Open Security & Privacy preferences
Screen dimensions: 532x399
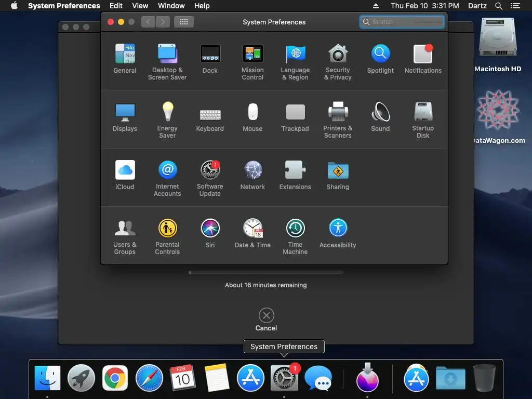(338, 62)
